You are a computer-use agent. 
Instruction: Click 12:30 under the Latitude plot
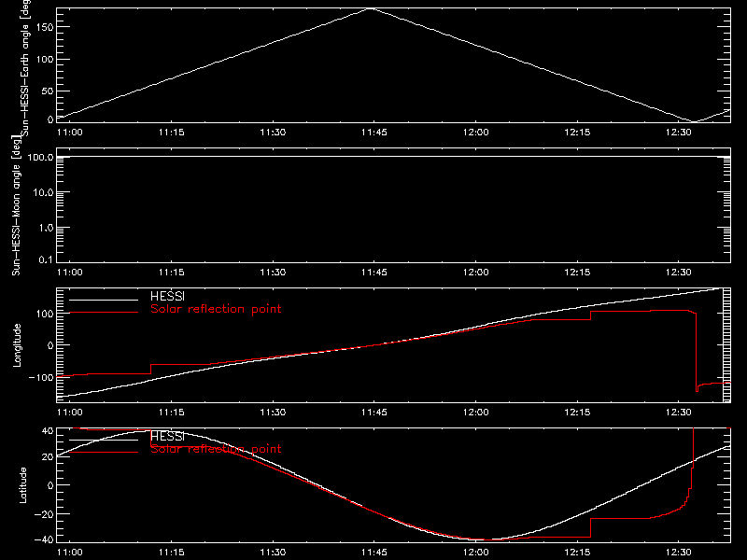[679, 553]
